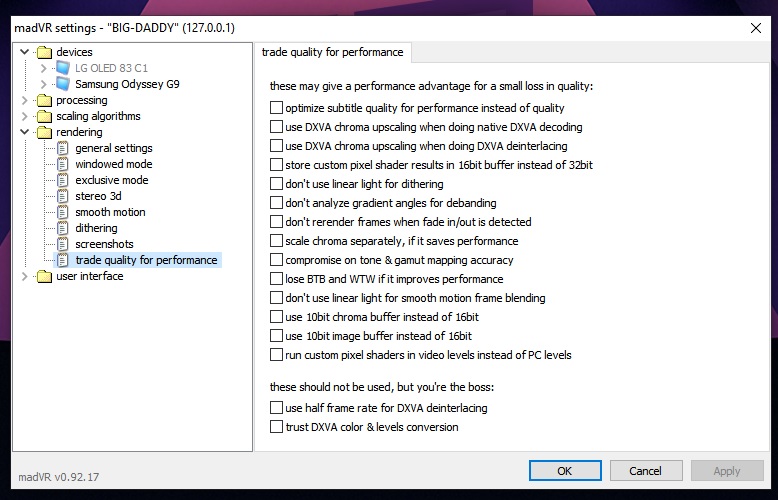
Task: Expand the LG OLED 83 C1 node
Action: click(43, 68)
